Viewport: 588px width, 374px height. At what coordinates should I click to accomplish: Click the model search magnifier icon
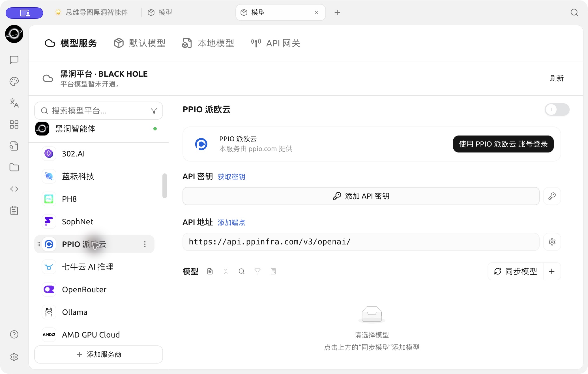point(242,272)
